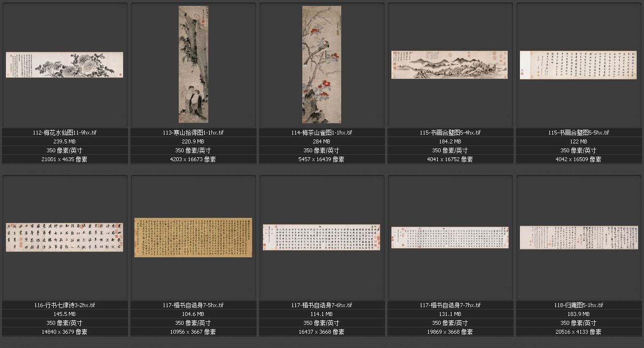Click the 20516 x 4133 像素 dimensions label
The width and height of the screenshot is (644, 348).
(x=578, y=332)
